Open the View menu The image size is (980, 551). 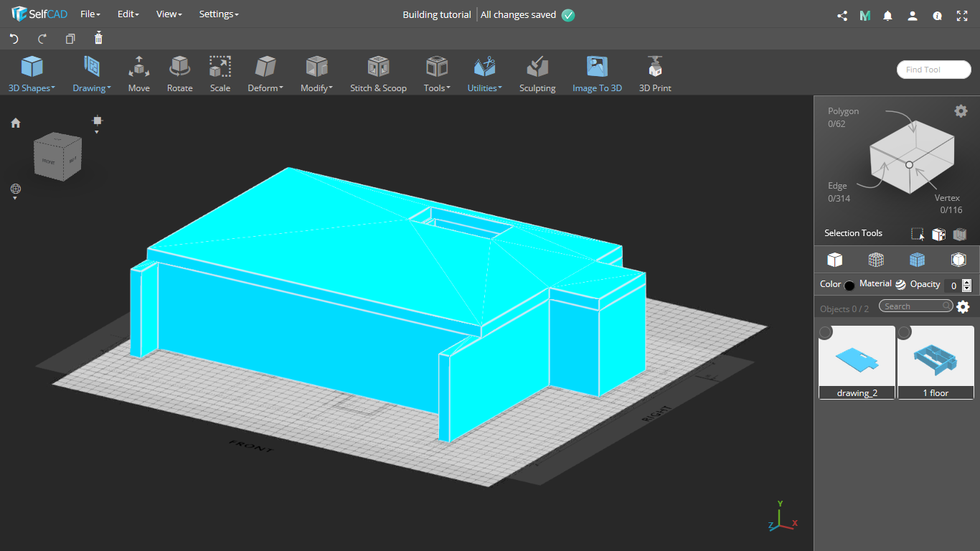point(169,14)
